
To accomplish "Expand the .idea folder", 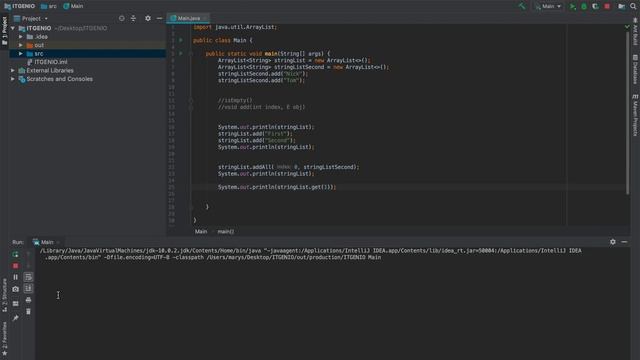I will (20, 37).
